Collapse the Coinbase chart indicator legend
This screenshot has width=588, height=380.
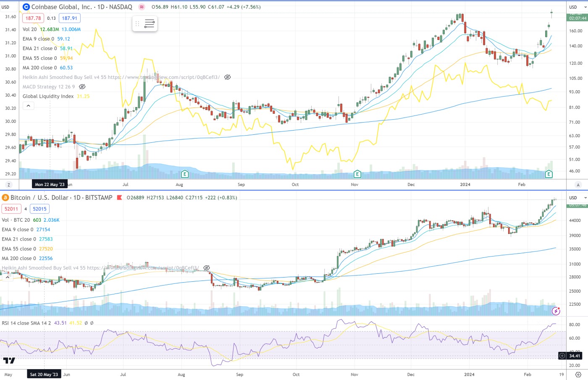28,106
